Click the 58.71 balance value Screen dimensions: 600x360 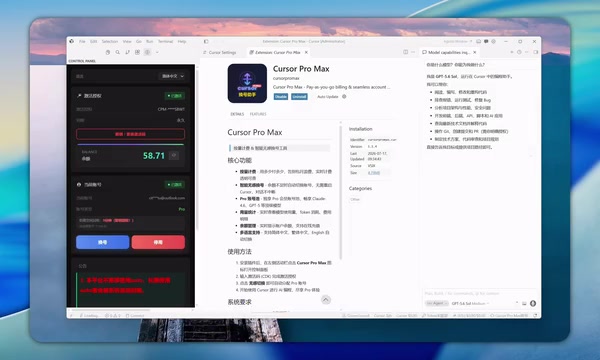(154, 156)
